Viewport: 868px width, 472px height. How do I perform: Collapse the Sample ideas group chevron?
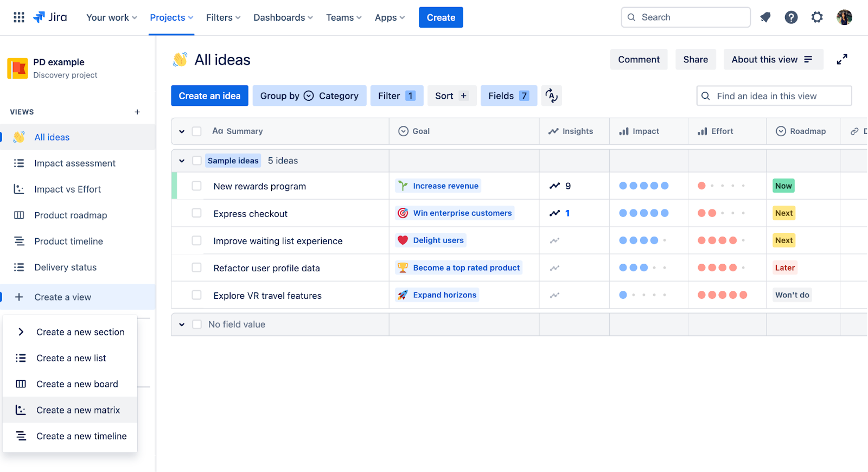(x=182, y=161)
